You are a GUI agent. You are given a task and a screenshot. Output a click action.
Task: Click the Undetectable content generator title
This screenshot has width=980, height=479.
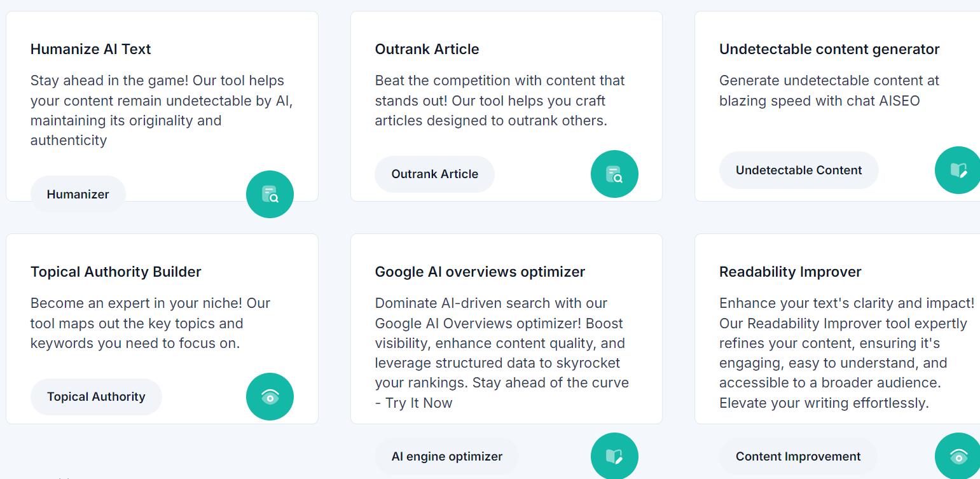(829, 49)
